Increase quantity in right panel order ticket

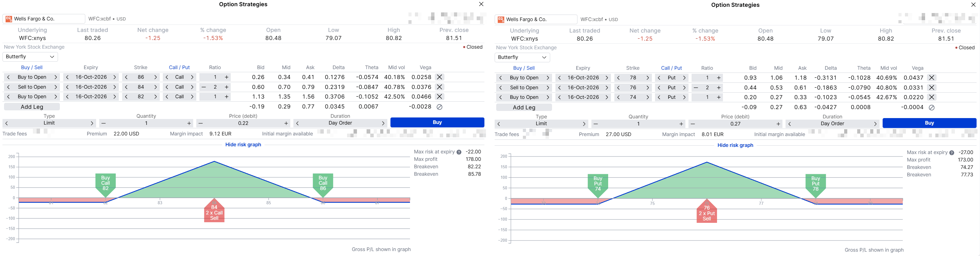coord(681,124)
